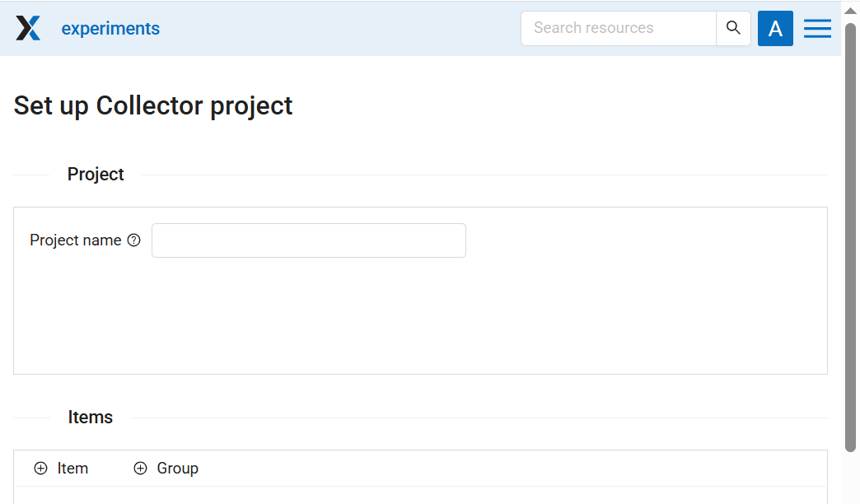Click the X logo icon
Viewport: 860px width, 504px height.
[x=28, y=28]
